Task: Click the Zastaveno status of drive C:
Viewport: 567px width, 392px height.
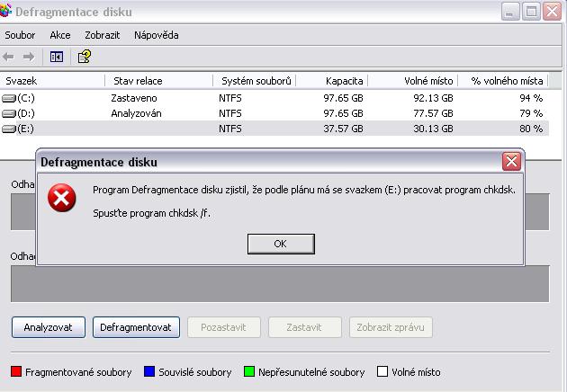Action: pyautogui.click(x=134, y=98)
